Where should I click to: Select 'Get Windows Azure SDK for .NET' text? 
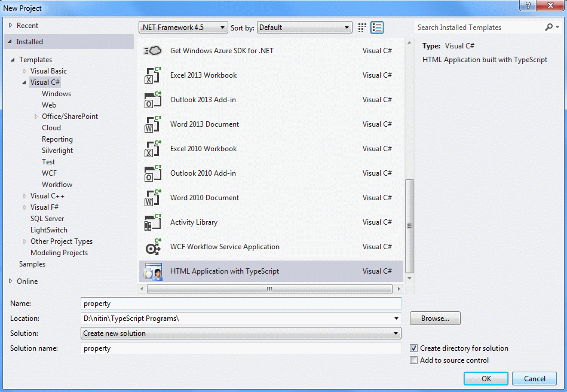(x=222, y=51)
